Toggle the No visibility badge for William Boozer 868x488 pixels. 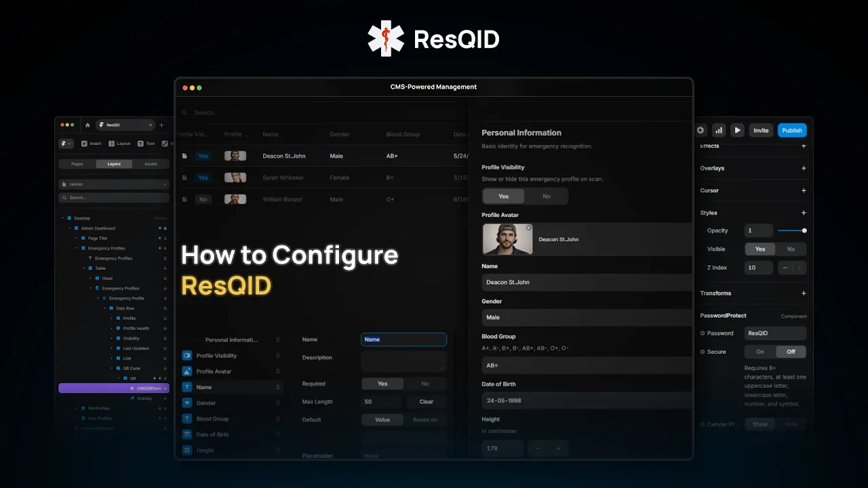coord(203,200)
